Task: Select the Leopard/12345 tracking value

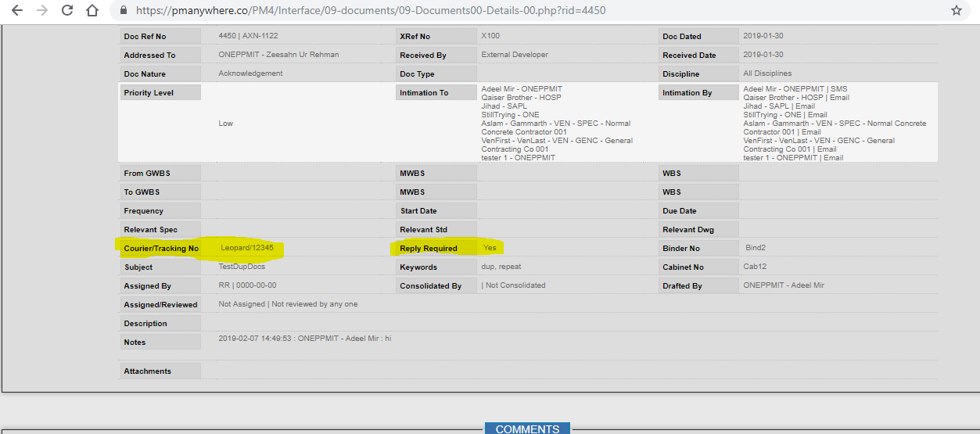Action: point(247,248)
